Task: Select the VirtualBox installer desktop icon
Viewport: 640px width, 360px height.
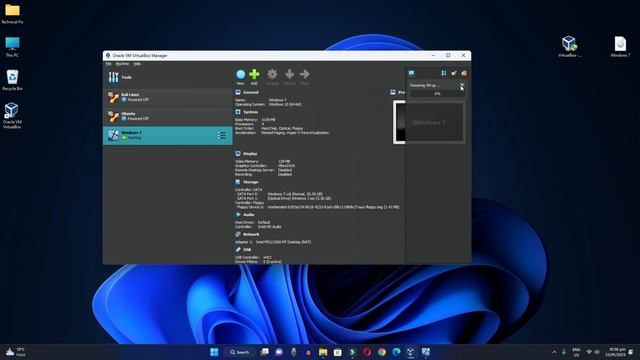Action: pos(569,46)
